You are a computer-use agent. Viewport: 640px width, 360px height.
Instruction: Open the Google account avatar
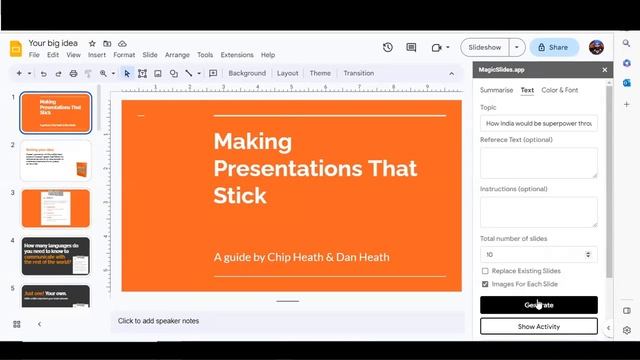tap(596, 47)
